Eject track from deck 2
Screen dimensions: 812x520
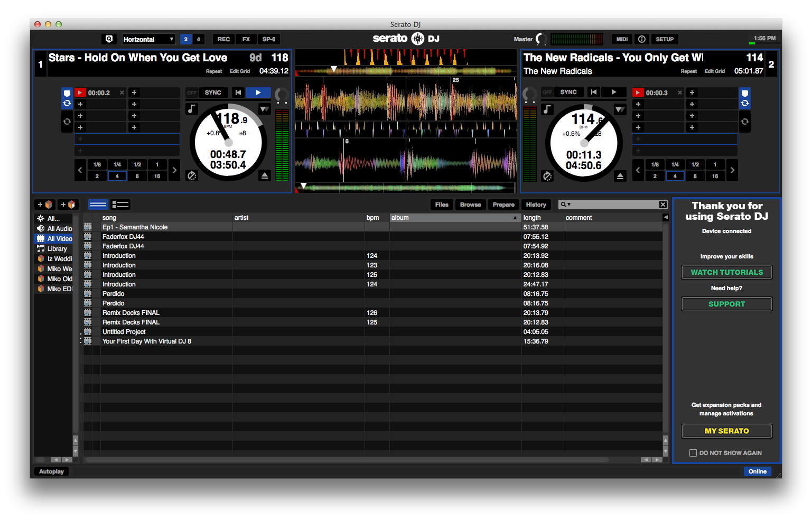[620, 176]
